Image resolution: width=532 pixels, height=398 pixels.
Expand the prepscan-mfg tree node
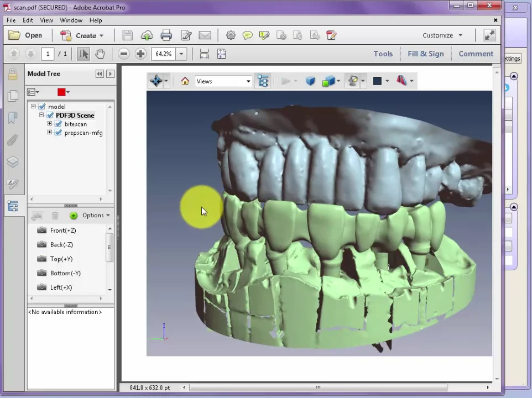pyautogui.click(x=50, y=132)
